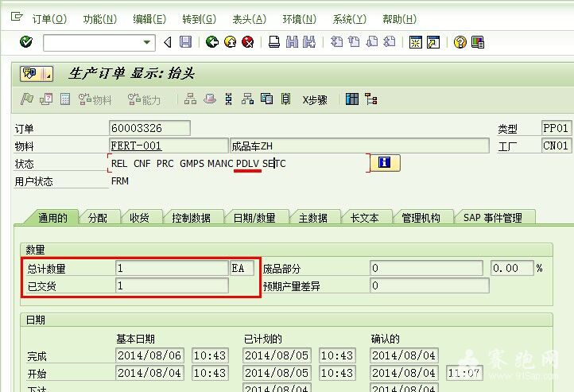Click the Find binoculars icon

pos(292,42)
